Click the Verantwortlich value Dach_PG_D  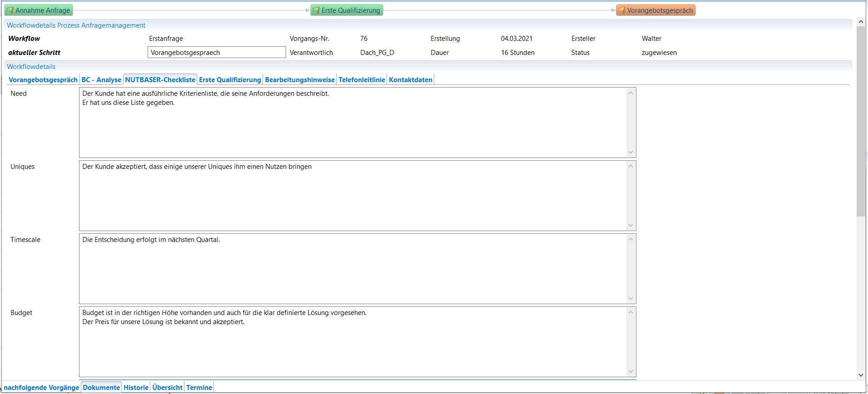point(377,53)
